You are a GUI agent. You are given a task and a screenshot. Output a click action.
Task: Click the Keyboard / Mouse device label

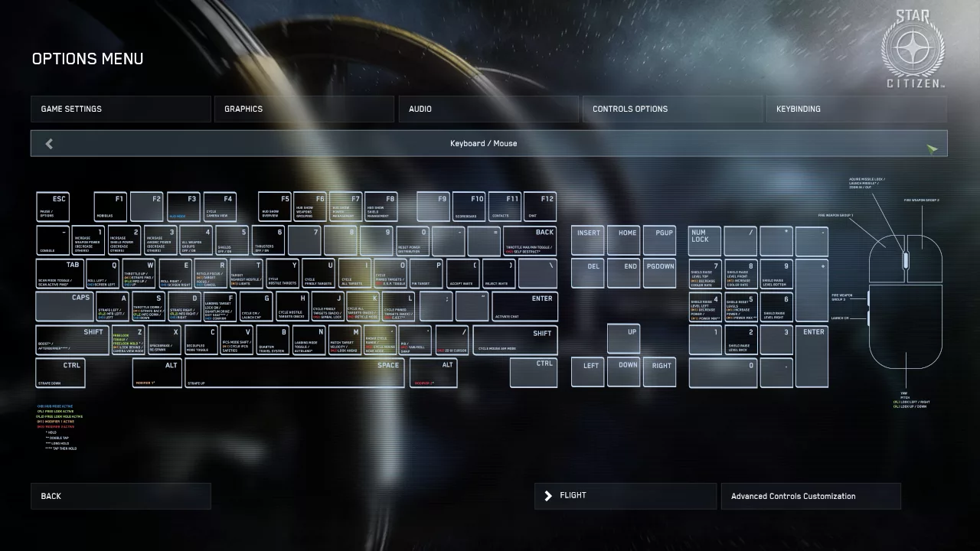point(483,144)
